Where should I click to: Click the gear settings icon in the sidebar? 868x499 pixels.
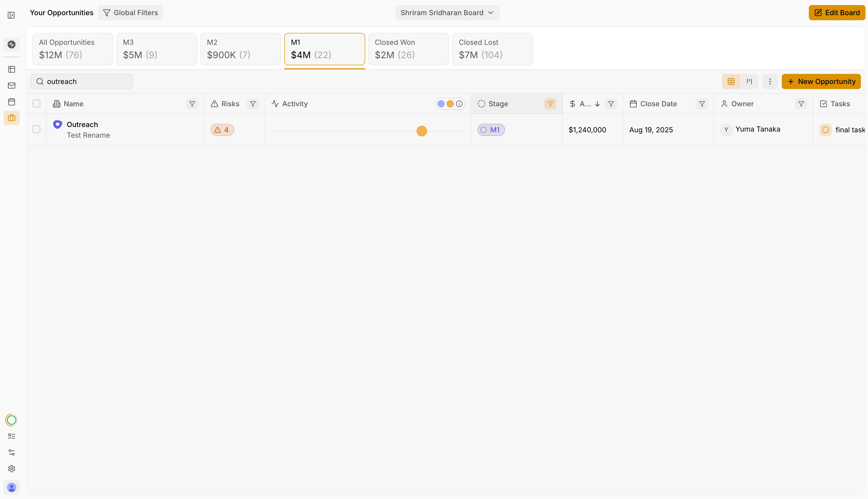coord(12,468)
